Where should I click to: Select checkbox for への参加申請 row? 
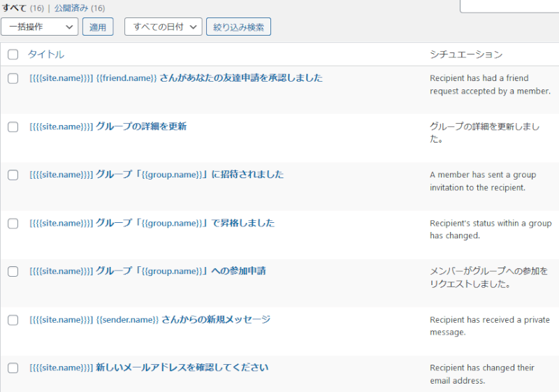pyautogui.click(x=13, y=272)
